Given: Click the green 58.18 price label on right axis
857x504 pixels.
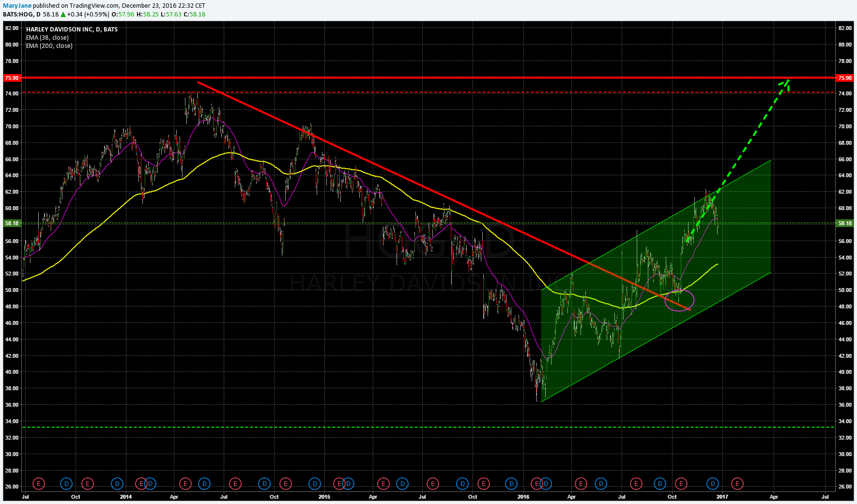Looking at the screenshot, I should pos(844,223).
